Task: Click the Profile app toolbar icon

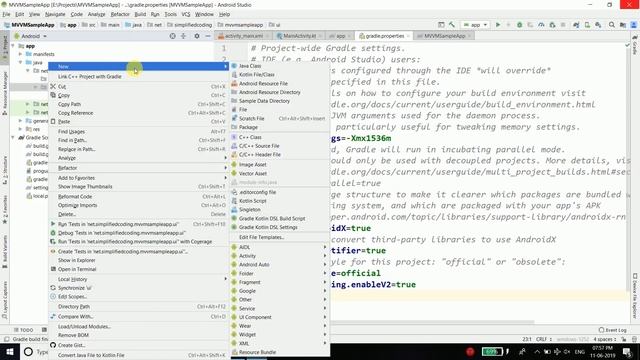Action: [x=541, y=25]
